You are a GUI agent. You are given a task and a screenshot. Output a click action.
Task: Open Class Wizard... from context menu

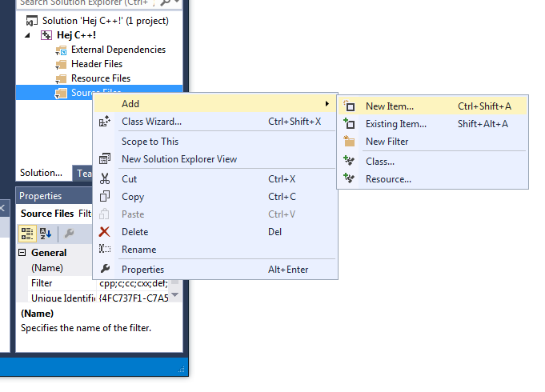click(215, 122)
